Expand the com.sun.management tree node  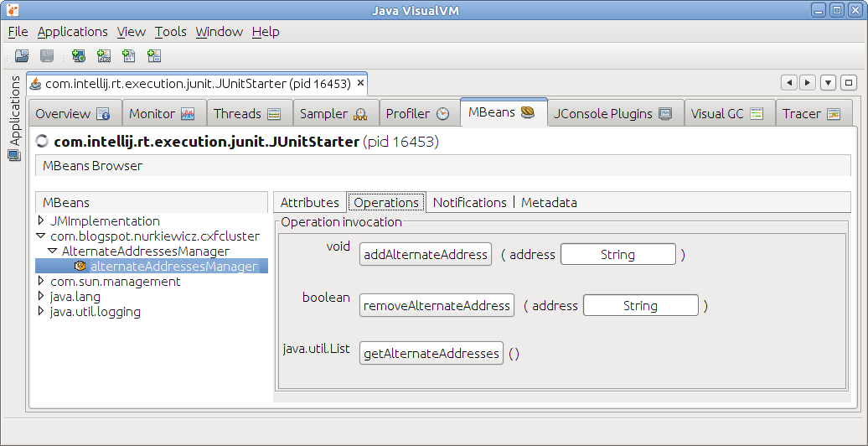(x=40, y=281)
